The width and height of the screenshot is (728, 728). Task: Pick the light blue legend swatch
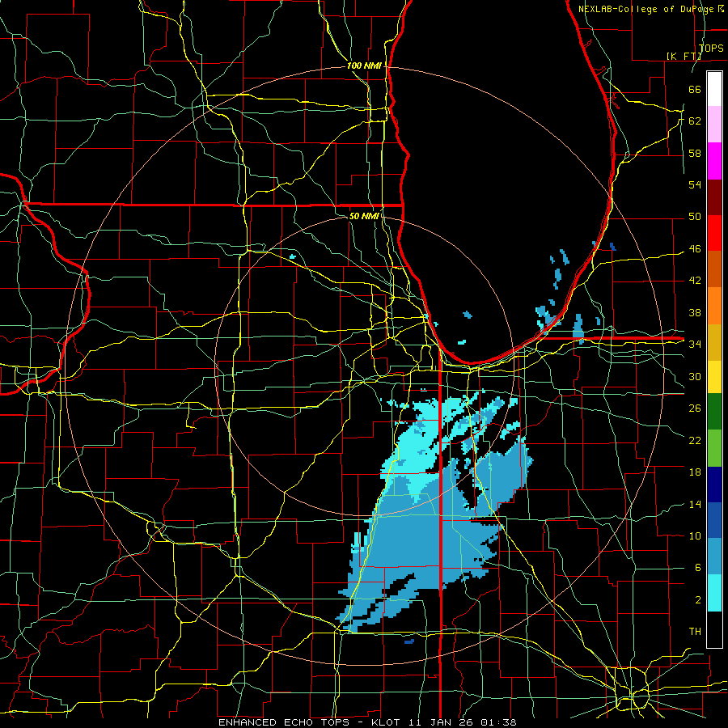click(714, 557)
